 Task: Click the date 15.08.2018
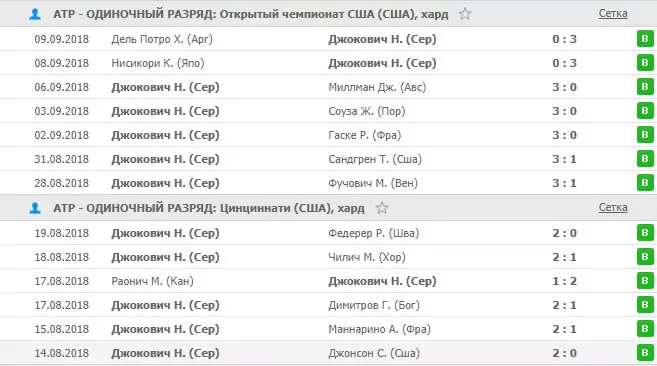62,329
